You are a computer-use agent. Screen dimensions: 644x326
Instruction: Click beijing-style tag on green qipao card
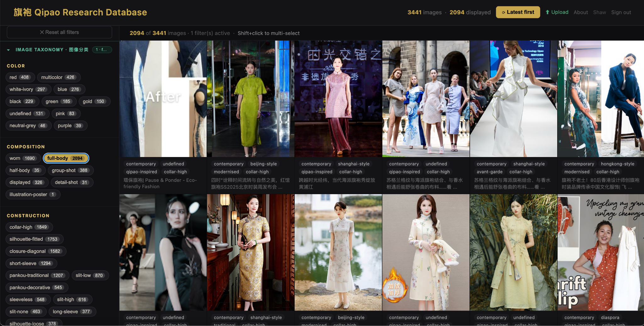pos(264,164)
